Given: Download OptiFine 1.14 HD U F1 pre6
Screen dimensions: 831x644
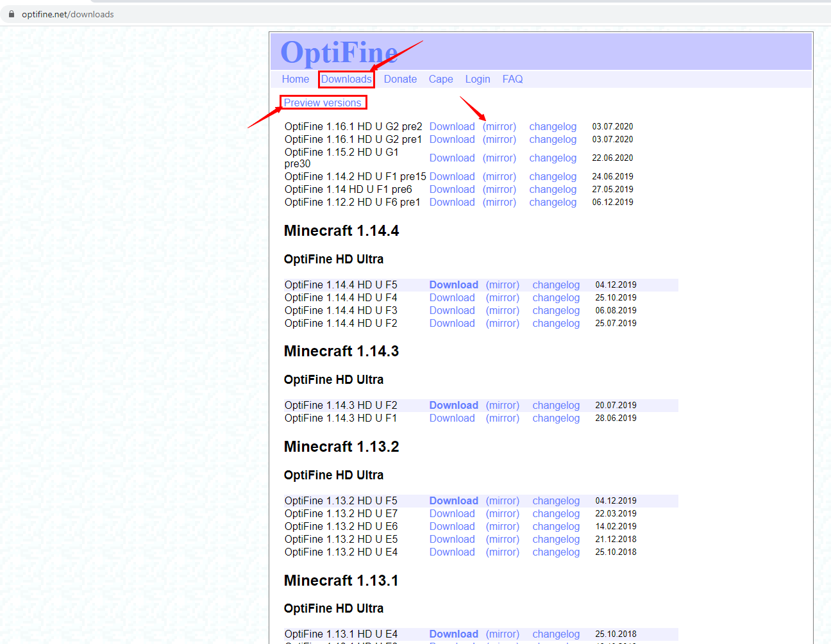Looking at the screenshot, I should click(452, 189).
